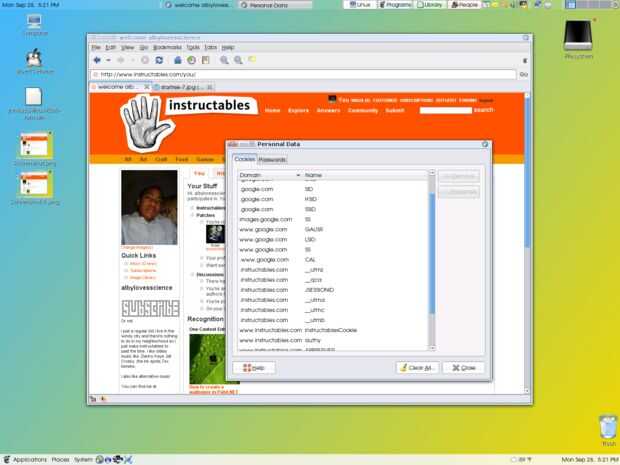Click the yellow note toolbar icon

(x=252, y=60)
